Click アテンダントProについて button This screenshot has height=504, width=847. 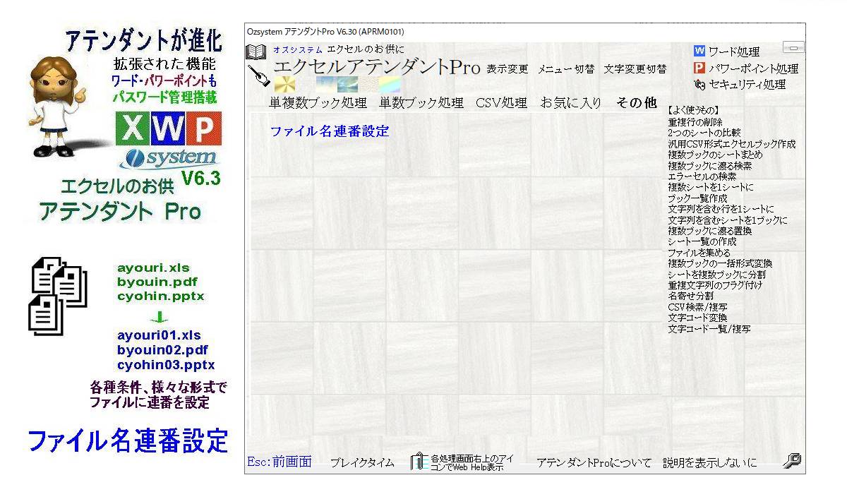pyautogui.click(x=594, y=463)
